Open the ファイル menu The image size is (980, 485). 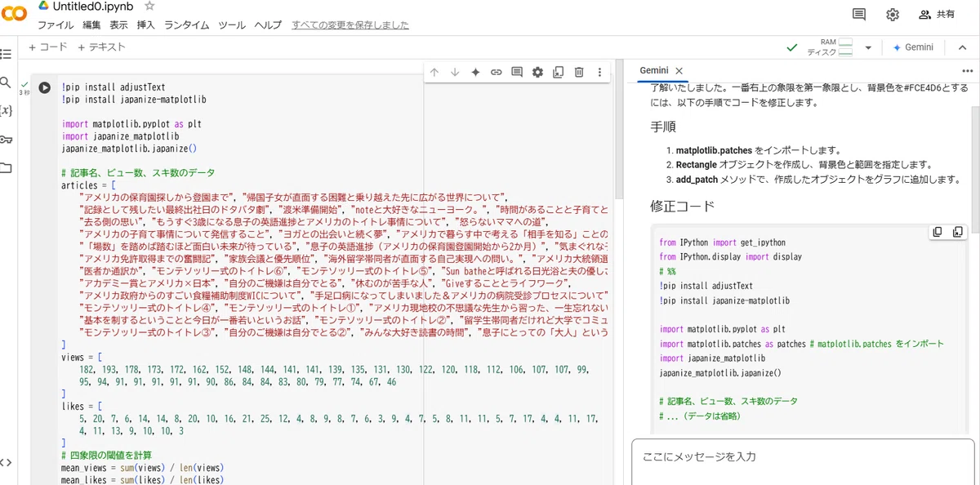(55, 25)
